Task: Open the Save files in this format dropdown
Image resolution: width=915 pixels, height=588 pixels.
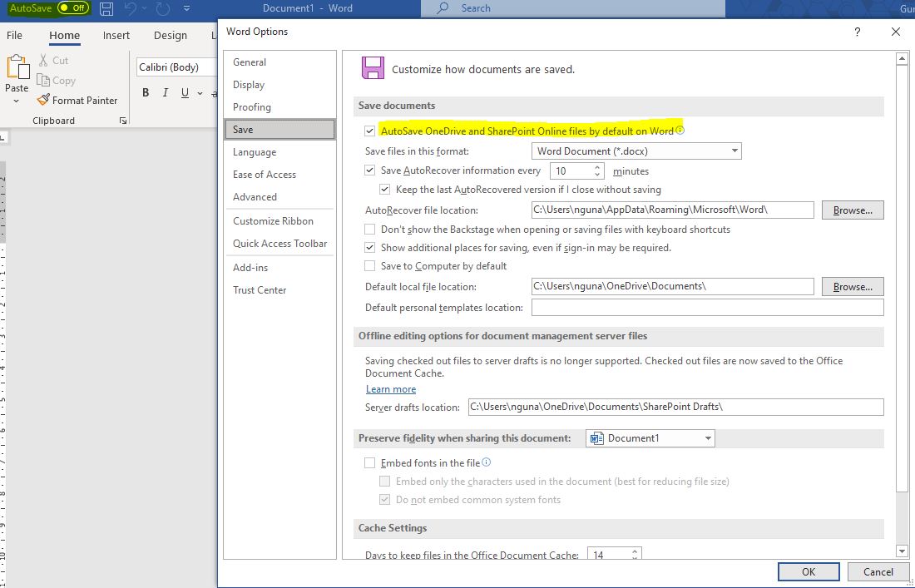Action: click(733, 151)
